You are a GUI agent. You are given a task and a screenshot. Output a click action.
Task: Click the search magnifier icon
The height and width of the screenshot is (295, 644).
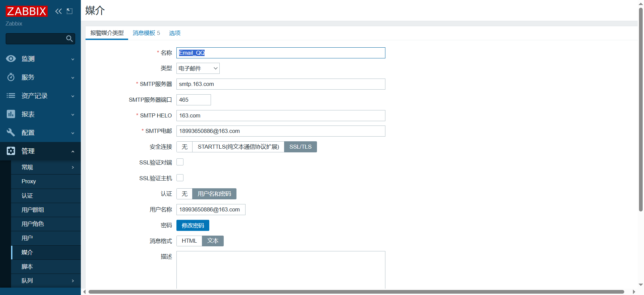[69, 39]
